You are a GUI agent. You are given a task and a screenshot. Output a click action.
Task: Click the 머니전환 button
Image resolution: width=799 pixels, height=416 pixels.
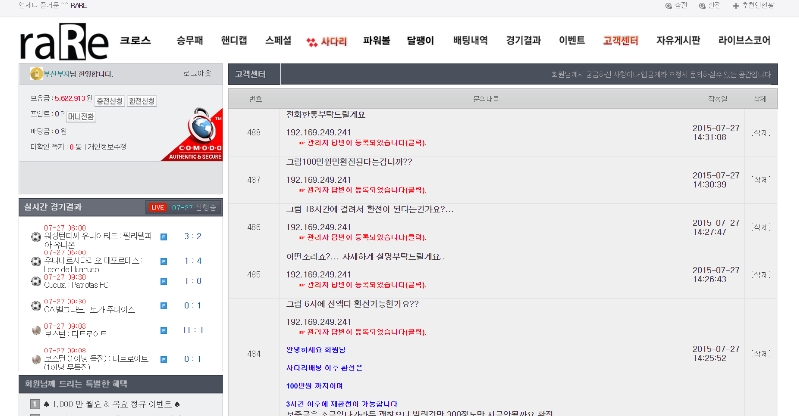(81, 117)
